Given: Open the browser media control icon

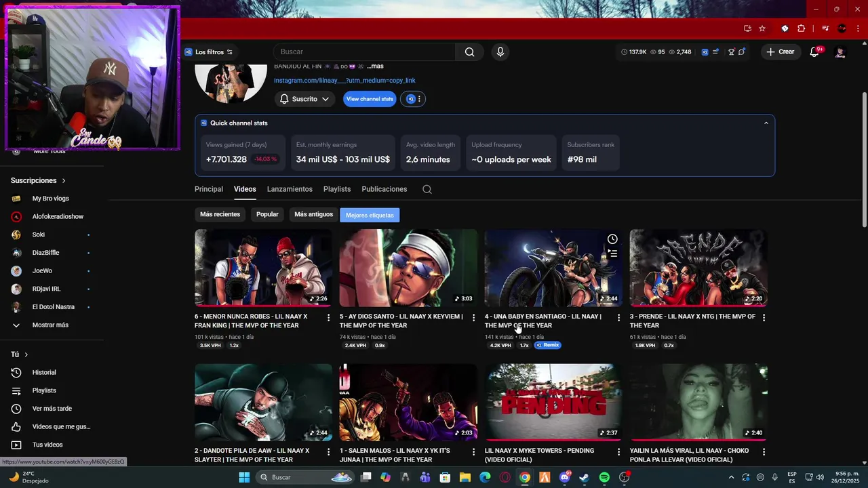Looking at the screenshot, I should coord(825,28).
